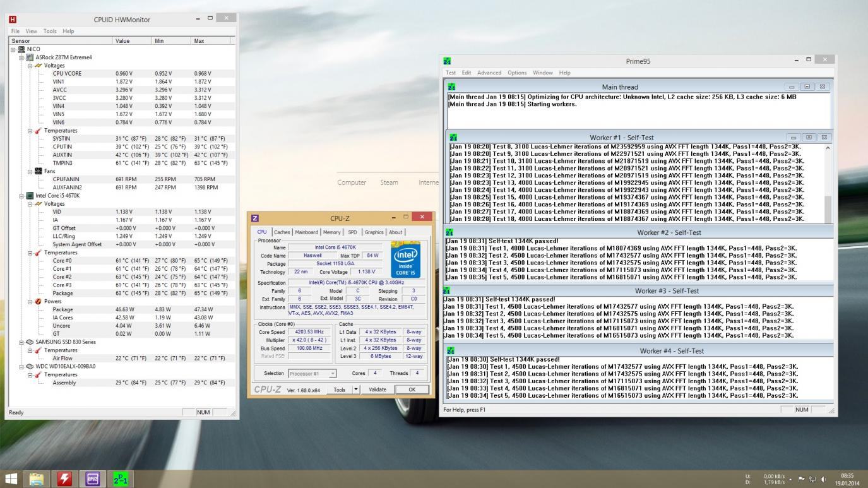Image resolution: width=868 pixels, height=488 pixels.
Task: Collapse the ASRock Z87M Extreme4 node
Action: [21, 57]
